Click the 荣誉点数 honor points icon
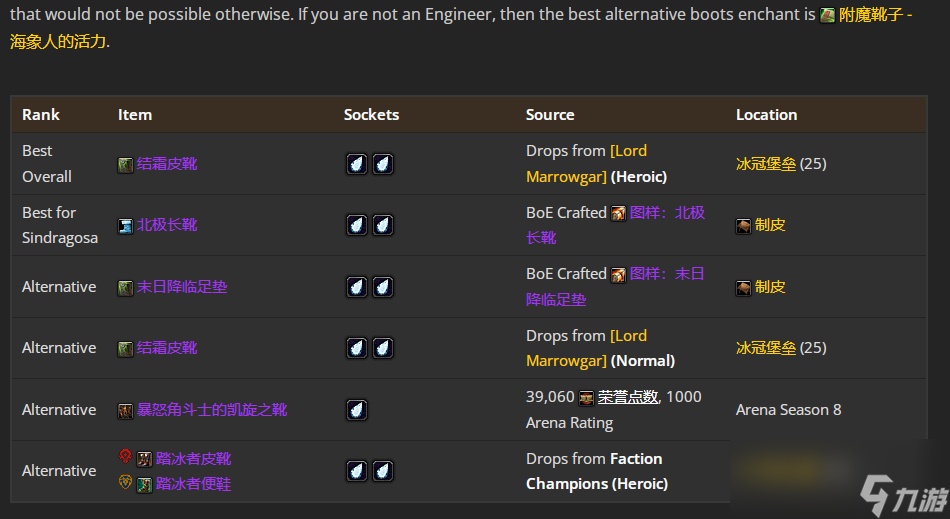 586,398
